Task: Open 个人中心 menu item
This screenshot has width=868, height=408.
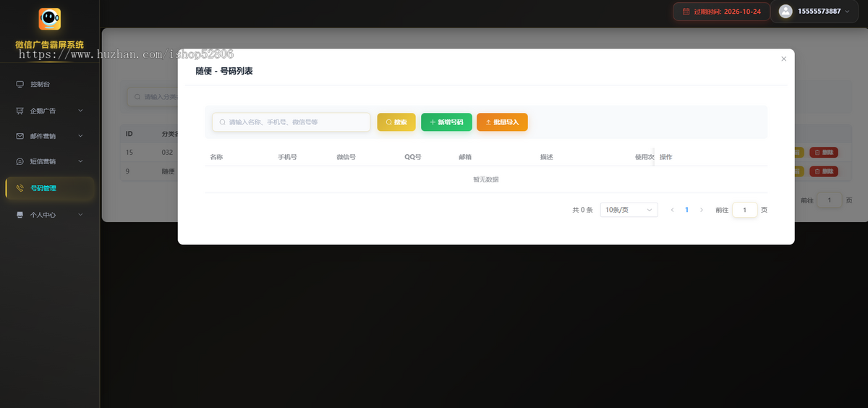Action: point(49,215)
